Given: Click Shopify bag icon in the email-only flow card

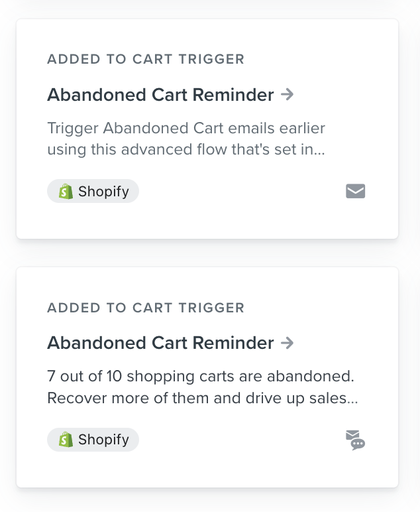Looking at the screenshot, I should (66, 192).
